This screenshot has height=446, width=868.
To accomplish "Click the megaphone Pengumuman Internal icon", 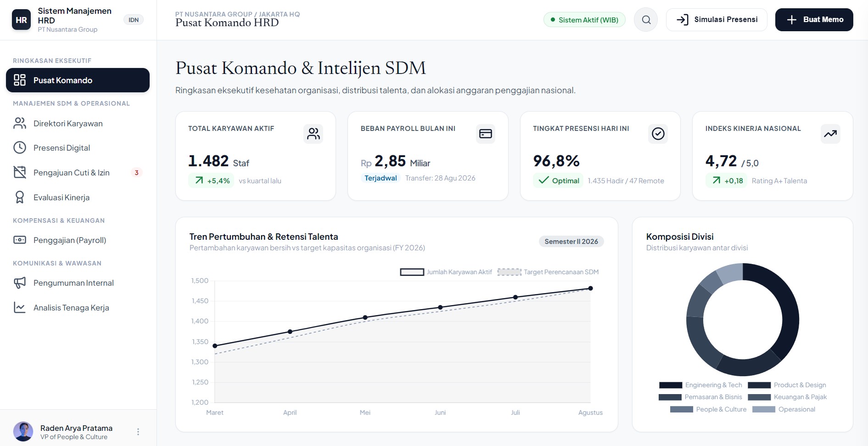I will (20, 283).
